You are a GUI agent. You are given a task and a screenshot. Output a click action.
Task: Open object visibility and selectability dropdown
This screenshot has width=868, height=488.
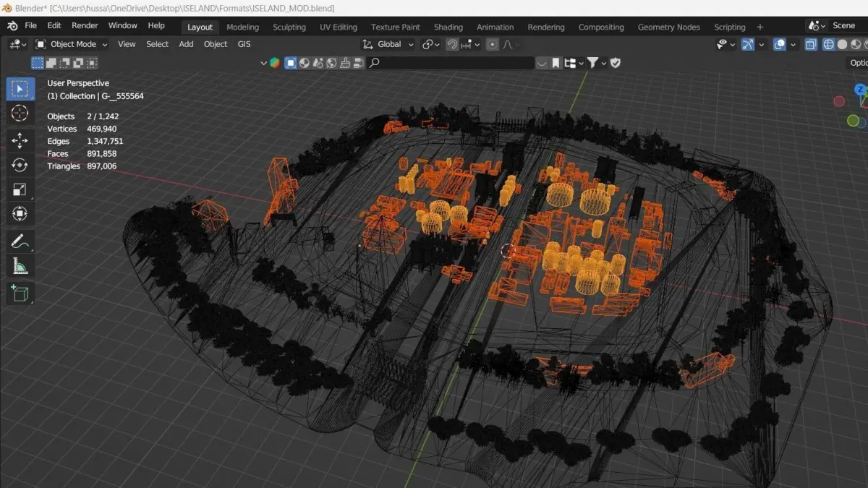tap(726, 44)
